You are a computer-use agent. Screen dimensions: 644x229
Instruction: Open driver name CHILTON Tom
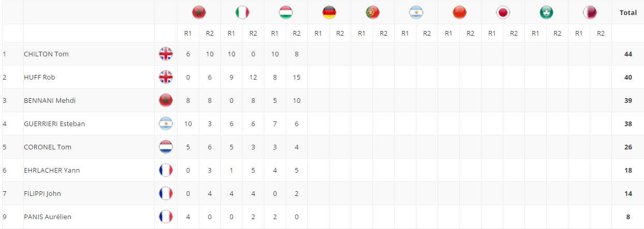pos(46,54)
